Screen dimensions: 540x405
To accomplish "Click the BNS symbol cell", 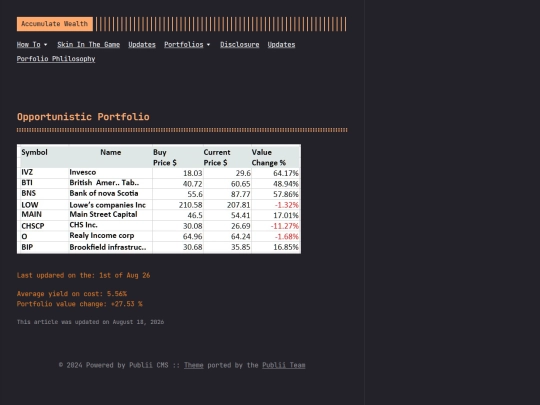I will [29, 194].
